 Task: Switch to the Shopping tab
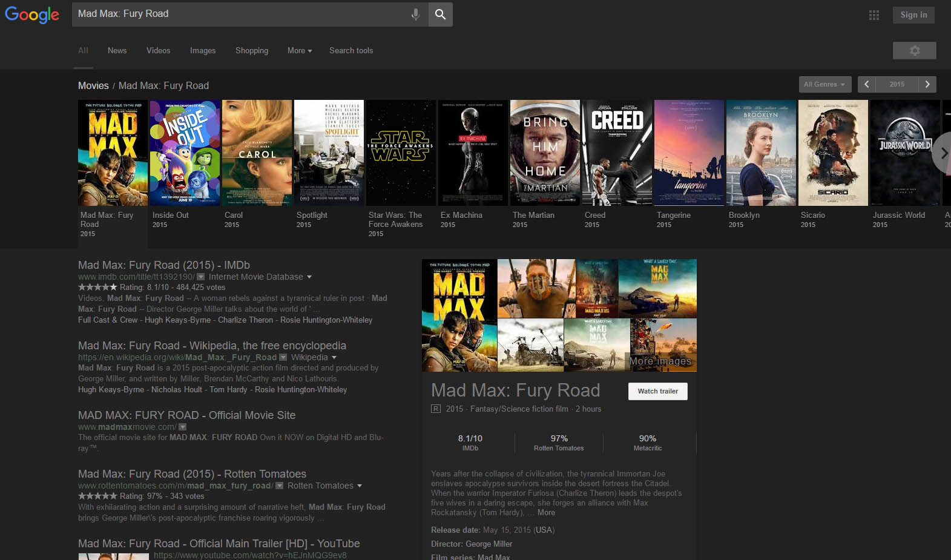(x=252, y=50)
